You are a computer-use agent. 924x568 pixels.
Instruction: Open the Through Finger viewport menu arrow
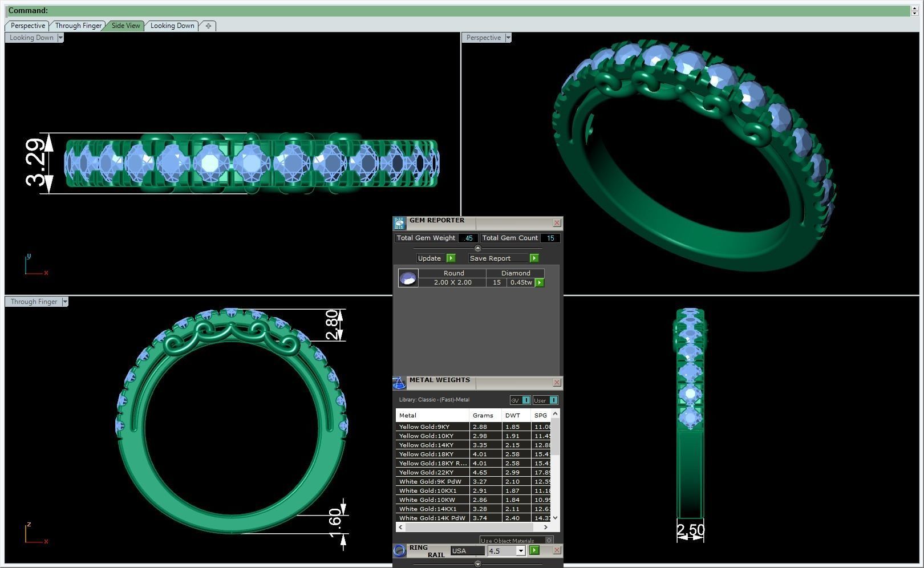[65, 302]
